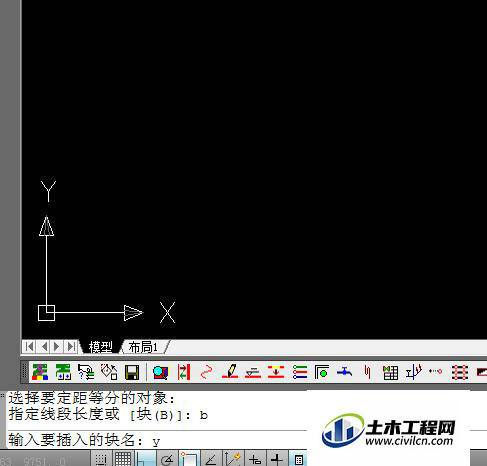
Task: Click the blue branching pipe icon
Action: point(414,372)
